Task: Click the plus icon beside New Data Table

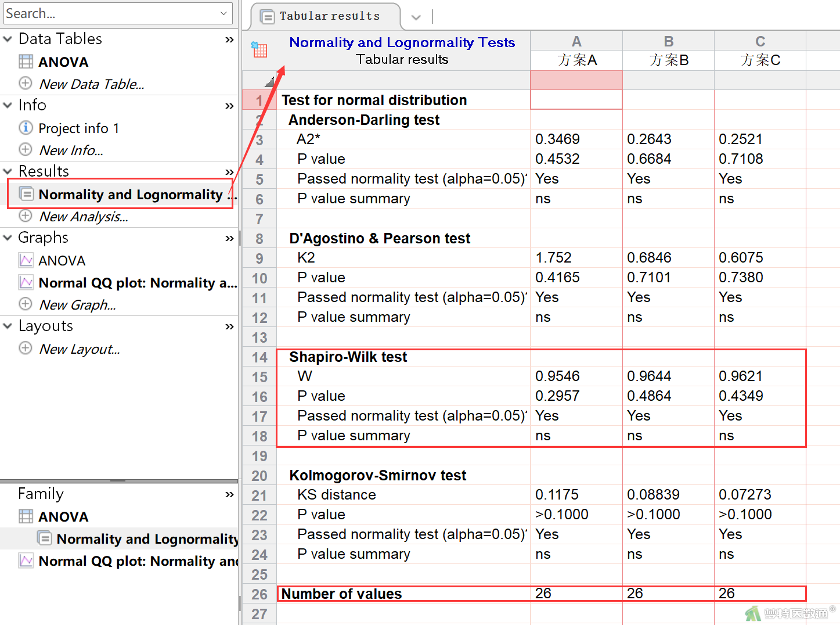Action: [26, 83]
